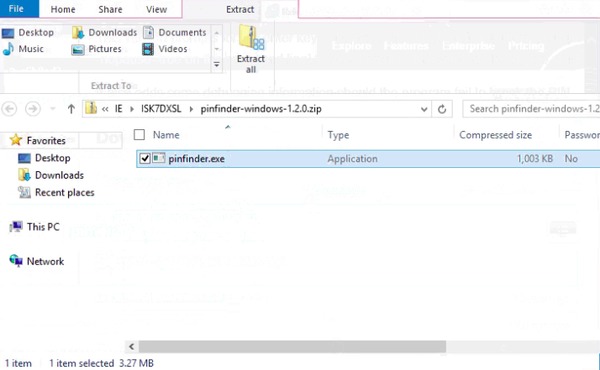Choose Music as extract destination in ribbon

coord(23,49)
